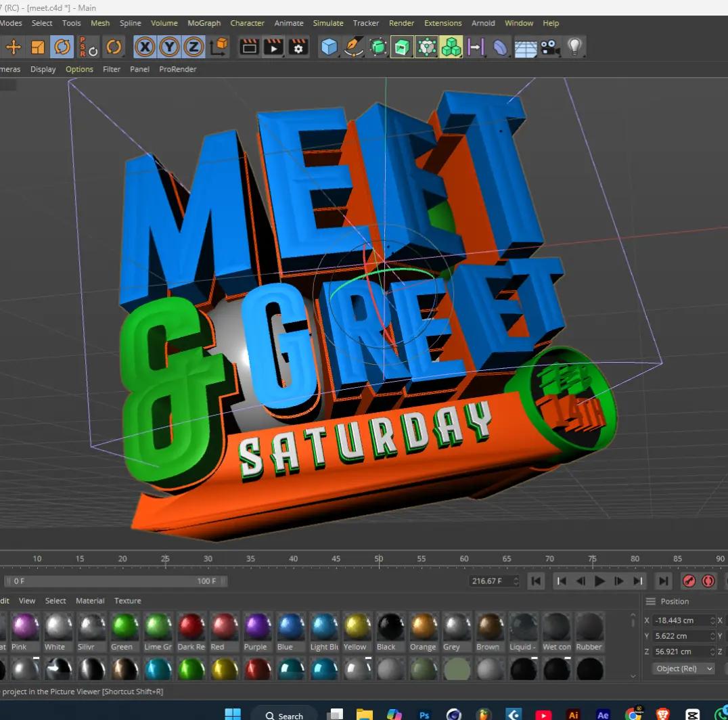
Task: Play the animation forward
Action: [599, 581]
